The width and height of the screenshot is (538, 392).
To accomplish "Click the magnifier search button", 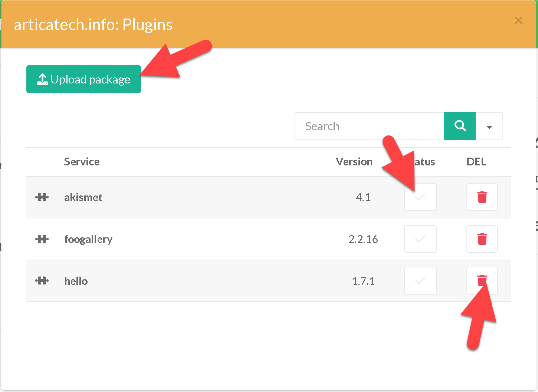I will (x=460, y=126).
